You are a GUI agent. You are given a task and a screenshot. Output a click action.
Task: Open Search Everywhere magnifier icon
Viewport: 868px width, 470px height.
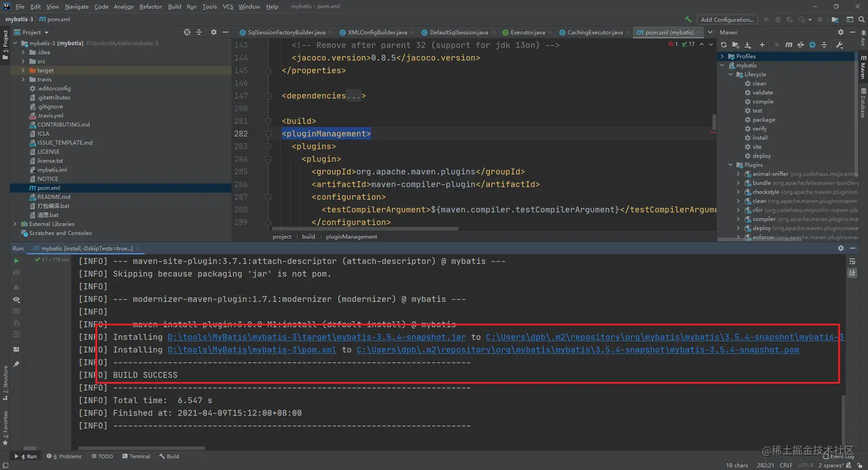tap(861, 20)
